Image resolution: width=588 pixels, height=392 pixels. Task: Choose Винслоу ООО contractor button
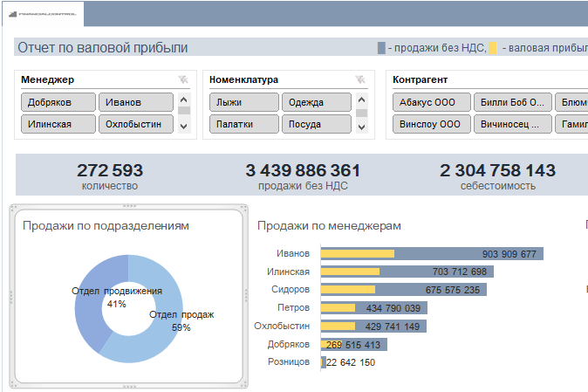pos(432,124)
